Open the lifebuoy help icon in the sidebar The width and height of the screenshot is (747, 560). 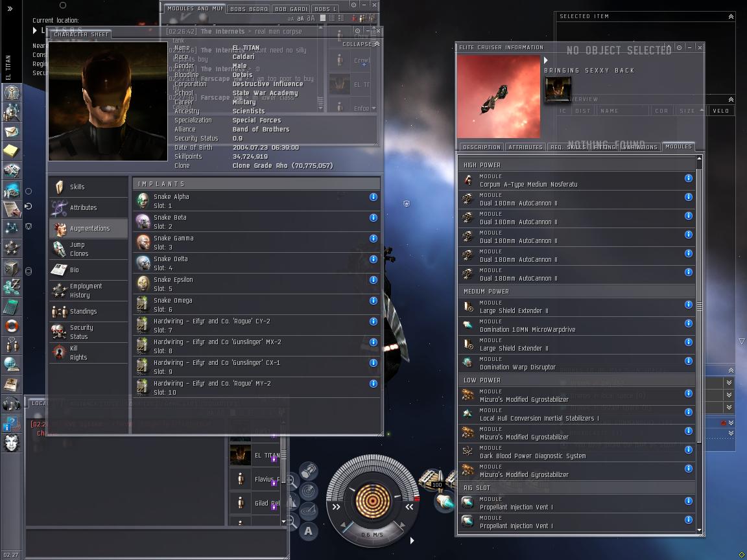pos(12,327)
